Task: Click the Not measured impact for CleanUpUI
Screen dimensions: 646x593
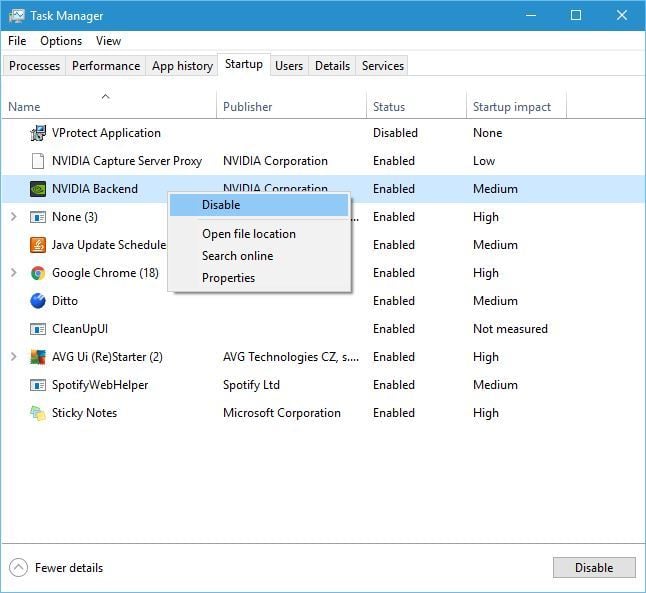Action: 510,329
